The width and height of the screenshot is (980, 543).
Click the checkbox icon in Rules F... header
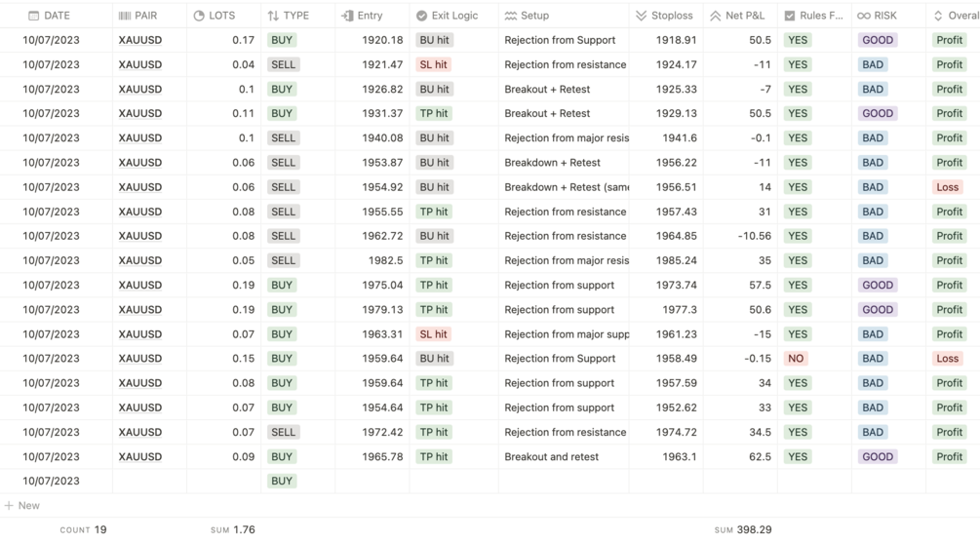(790, 16)
